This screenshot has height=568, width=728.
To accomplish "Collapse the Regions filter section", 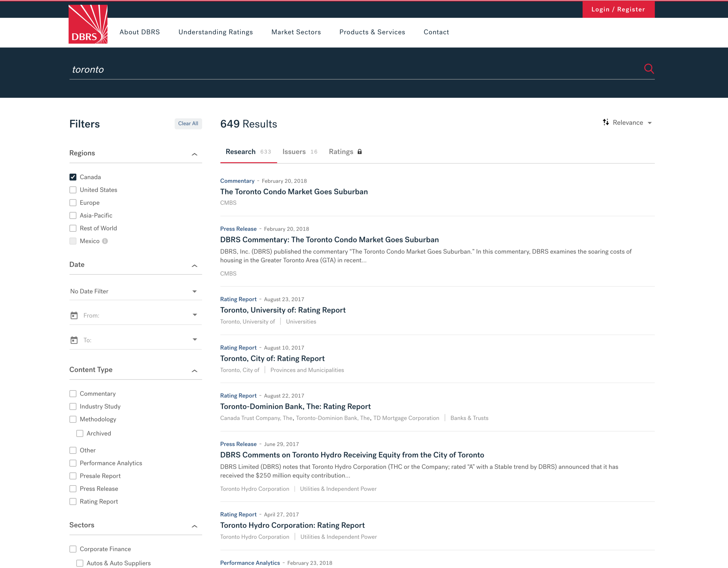I will click(195, 154).
